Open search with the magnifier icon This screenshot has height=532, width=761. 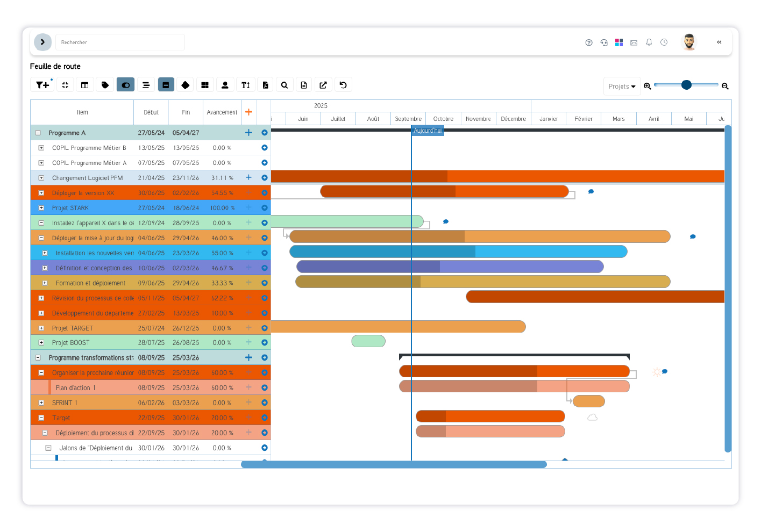coord(285,84)
